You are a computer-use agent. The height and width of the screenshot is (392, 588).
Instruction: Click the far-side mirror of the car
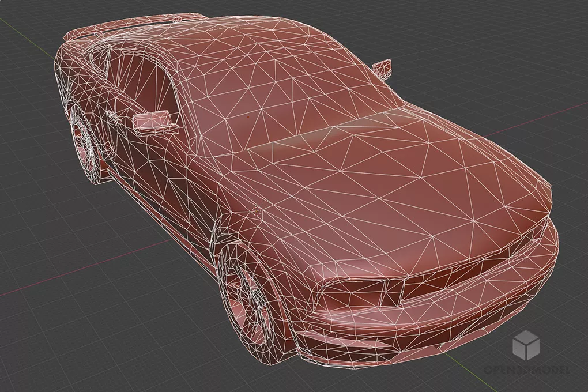click(382, 69)
